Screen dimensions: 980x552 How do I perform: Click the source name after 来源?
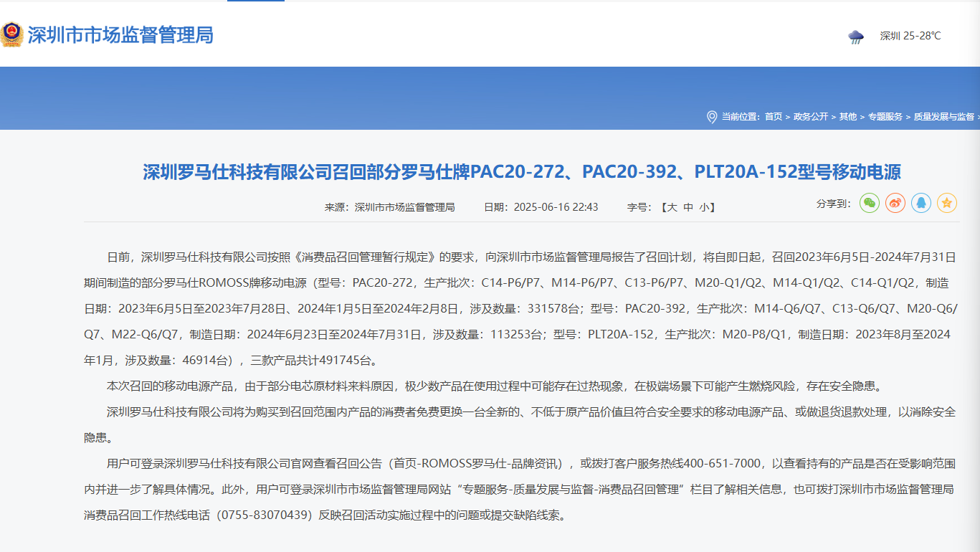(x=405, y=207)
